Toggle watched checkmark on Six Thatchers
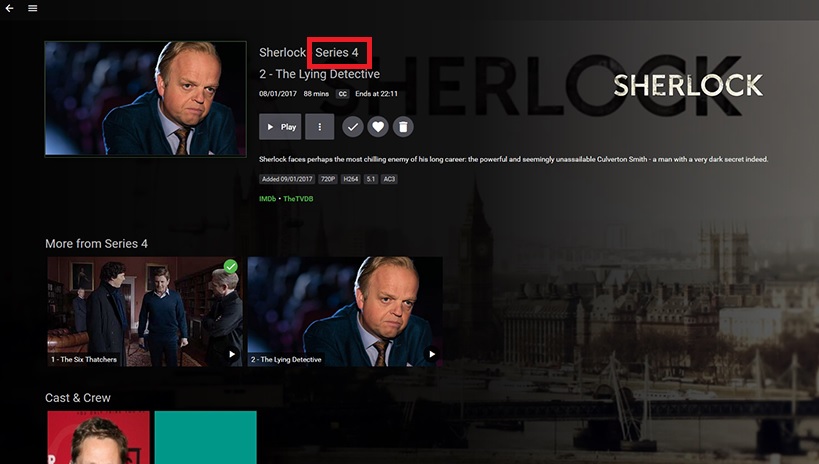 click(x=230, y=266)
